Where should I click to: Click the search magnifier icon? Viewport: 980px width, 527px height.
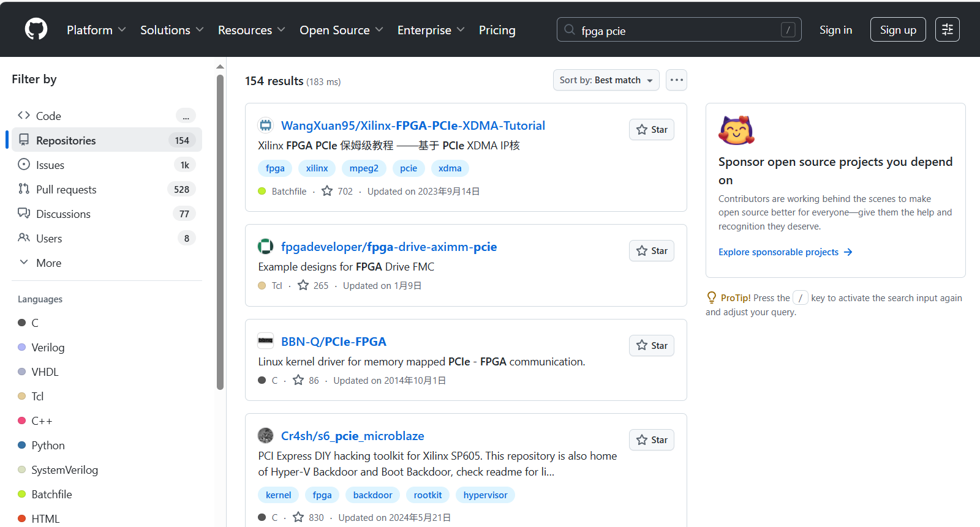[570, 29]
